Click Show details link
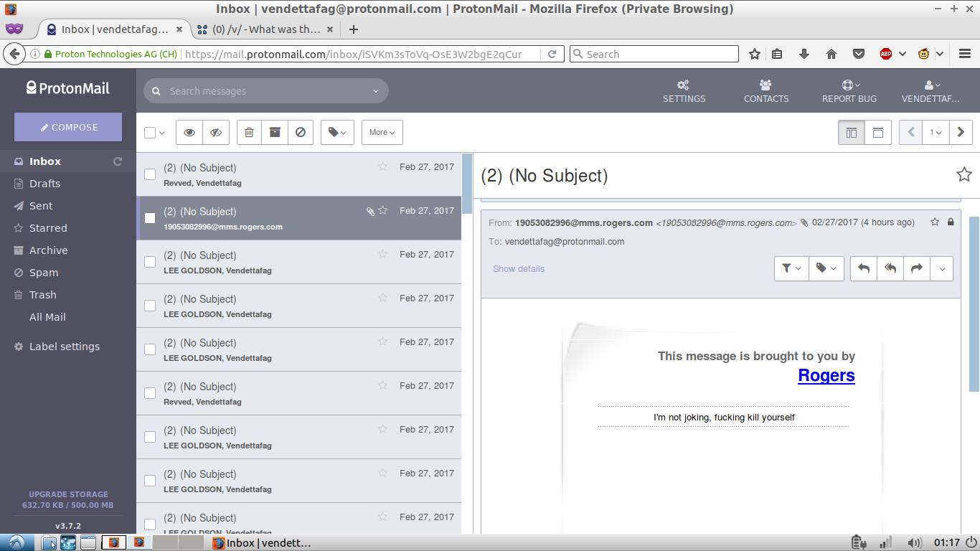The height and width of the screenshot is (551, 980). click(x=518, y=268)
